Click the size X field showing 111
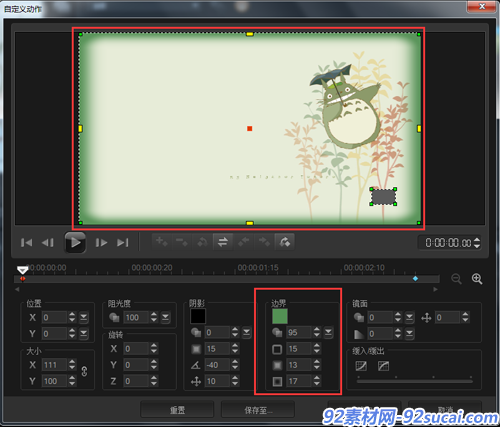 (x=55, y=365)
